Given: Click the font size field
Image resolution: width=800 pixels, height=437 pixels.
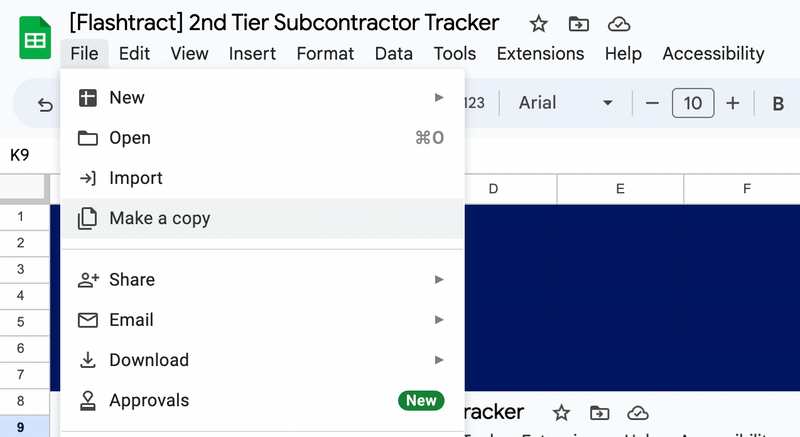Looking at the screenshot, I should click(x=693, y=103).
